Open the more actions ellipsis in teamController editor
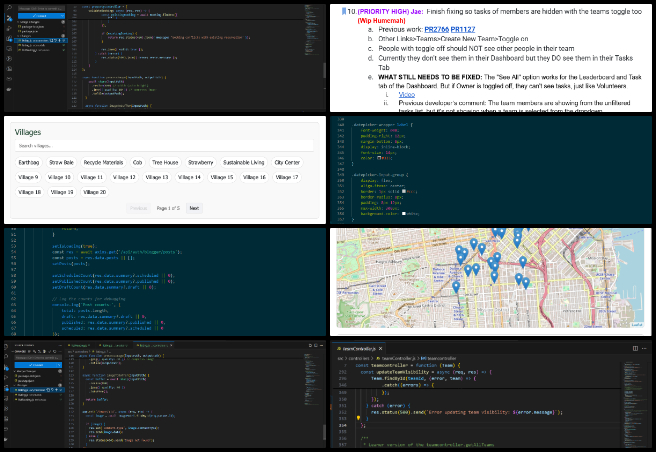 point(644,348)
